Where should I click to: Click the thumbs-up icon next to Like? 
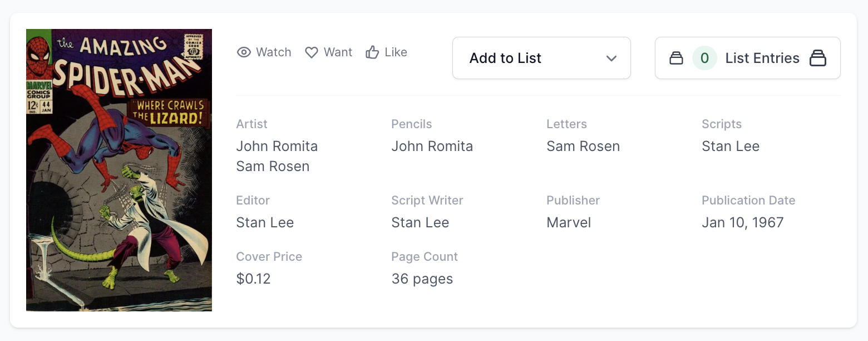tap(372, 52)
